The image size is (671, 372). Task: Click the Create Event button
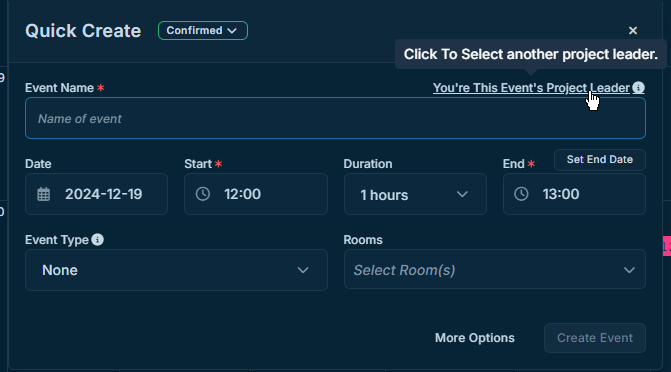(x=595, y=338)
